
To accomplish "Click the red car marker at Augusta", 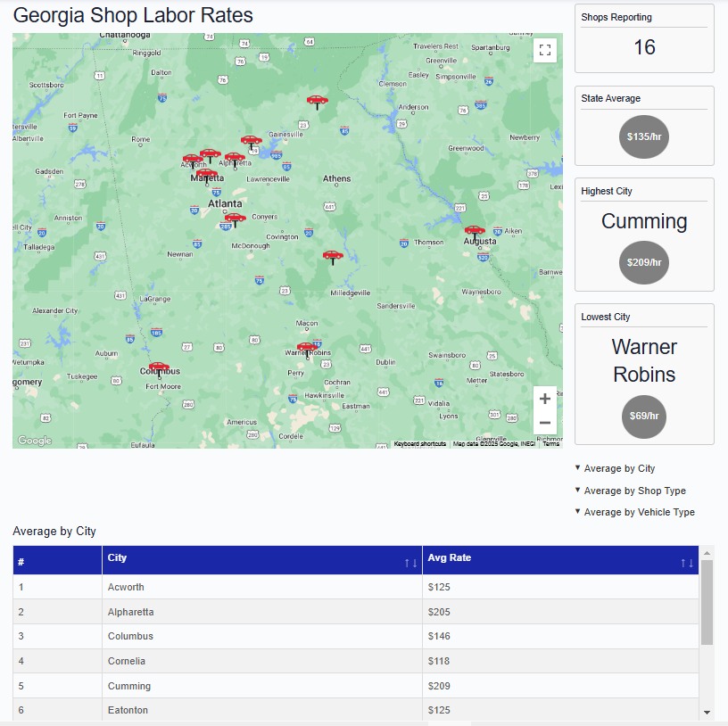I will click(475, 233).
